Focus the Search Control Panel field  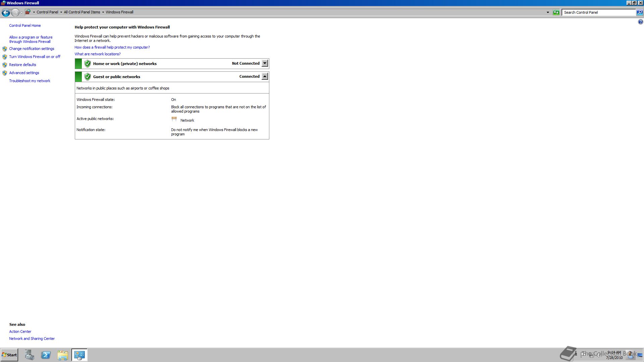tap(599, 12)
